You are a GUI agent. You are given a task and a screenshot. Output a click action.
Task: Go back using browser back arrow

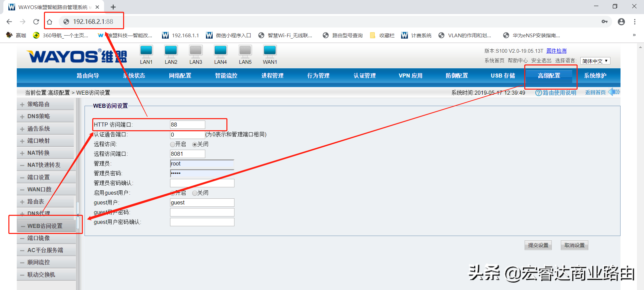(x=9, y=21)
